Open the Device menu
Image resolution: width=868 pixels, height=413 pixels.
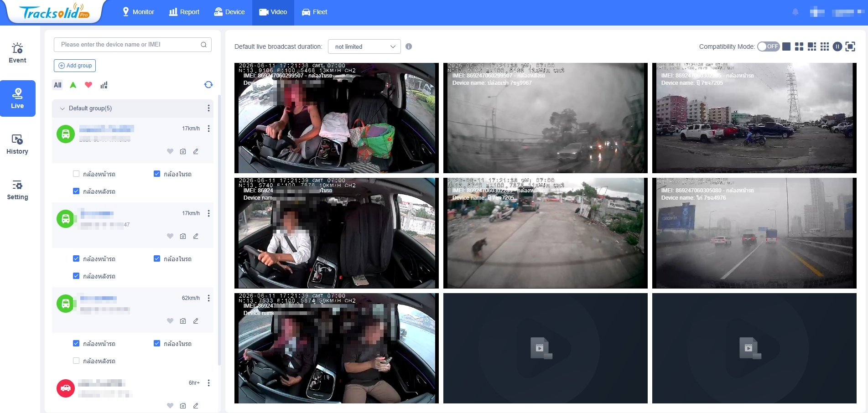pyautogui.click(x=230, y=12)
